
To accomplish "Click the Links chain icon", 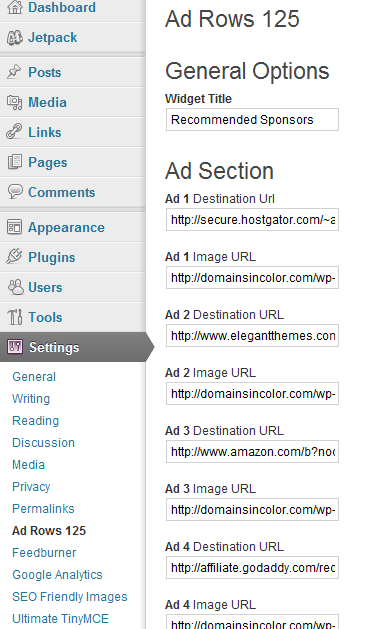I will pos(14,132).
